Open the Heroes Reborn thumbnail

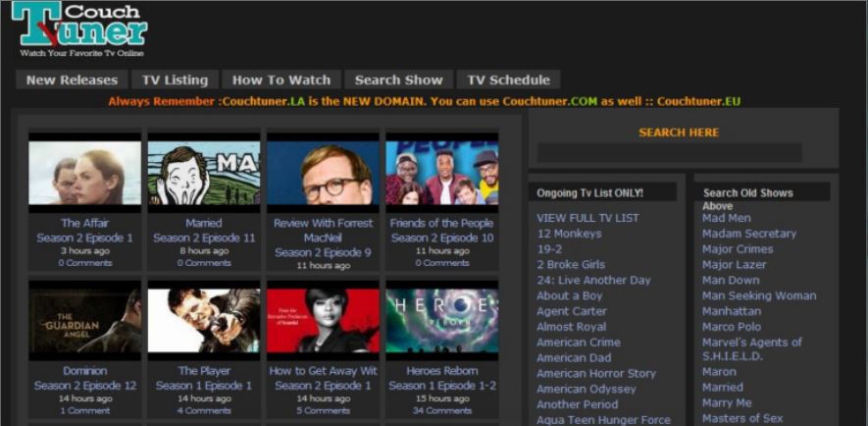tap(441, 321)
